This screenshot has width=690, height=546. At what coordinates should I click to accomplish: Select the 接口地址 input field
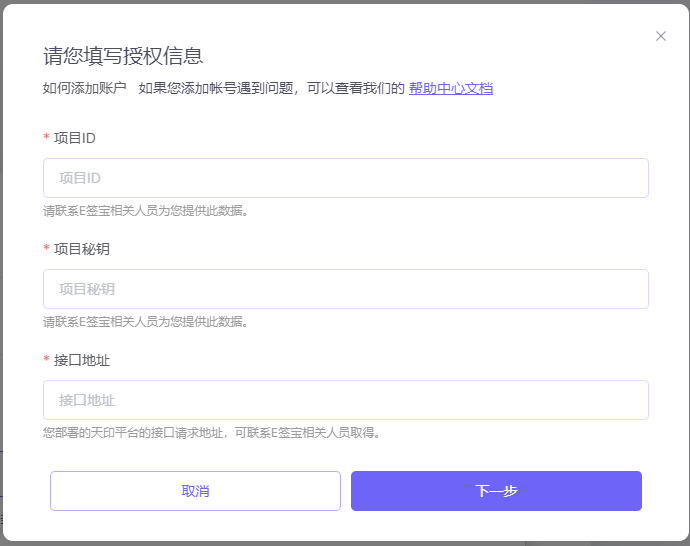pos(346,400)
